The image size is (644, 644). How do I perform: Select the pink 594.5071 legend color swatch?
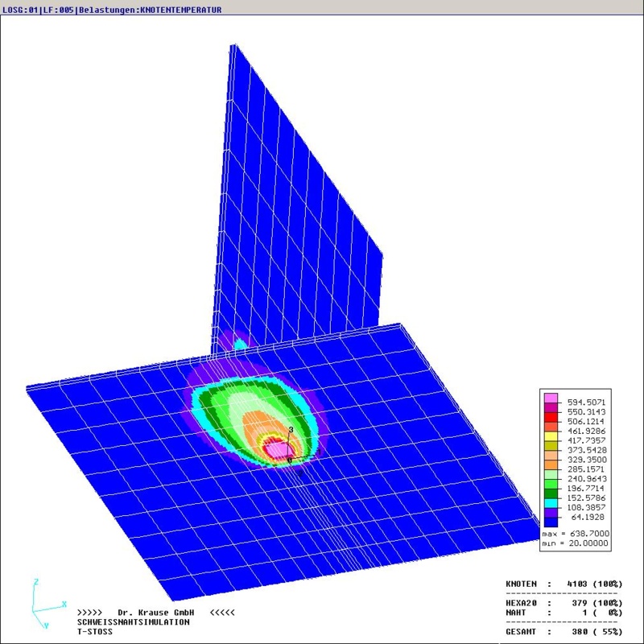tap(551, 398)
